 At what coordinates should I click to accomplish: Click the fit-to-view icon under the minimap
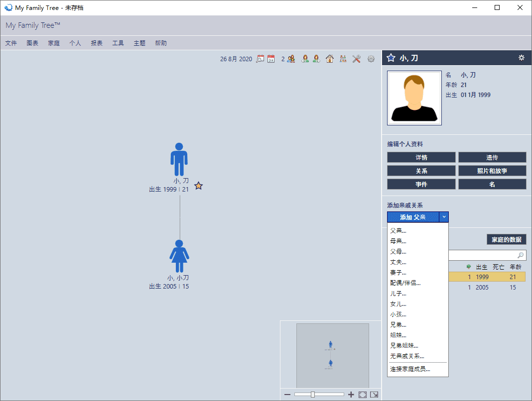pos(363,394)
